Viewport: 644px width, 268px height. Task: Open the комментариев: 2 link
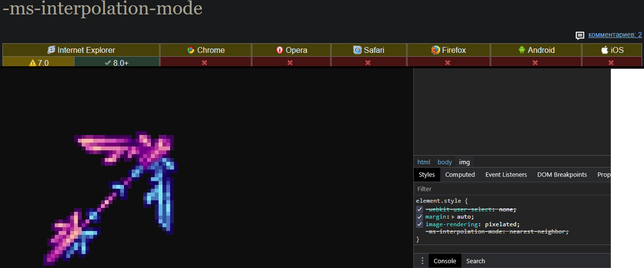[615, 35]
